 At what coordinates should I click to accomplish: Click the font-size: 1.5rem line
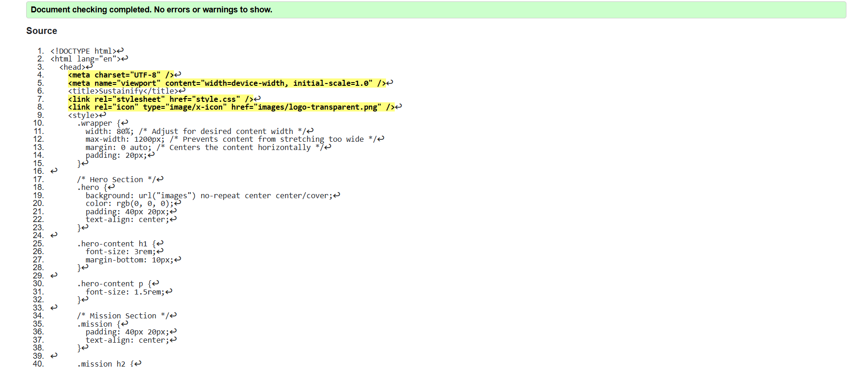[129, 292]
